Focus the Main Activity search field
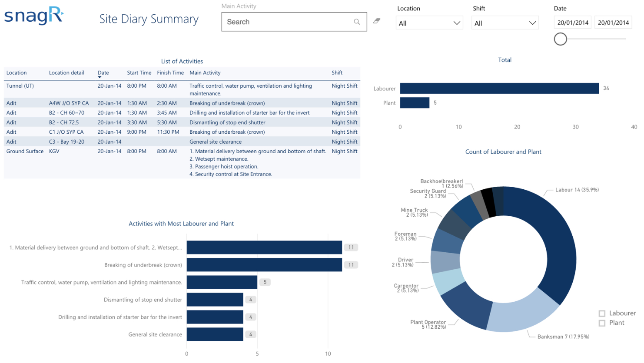 point(287,22)
